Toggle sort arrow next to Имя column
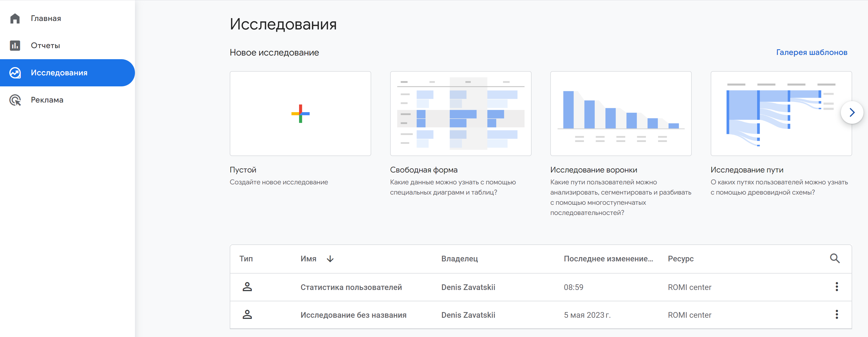The height and width of the screenshot is (337, 868). (x=330, y=259)
